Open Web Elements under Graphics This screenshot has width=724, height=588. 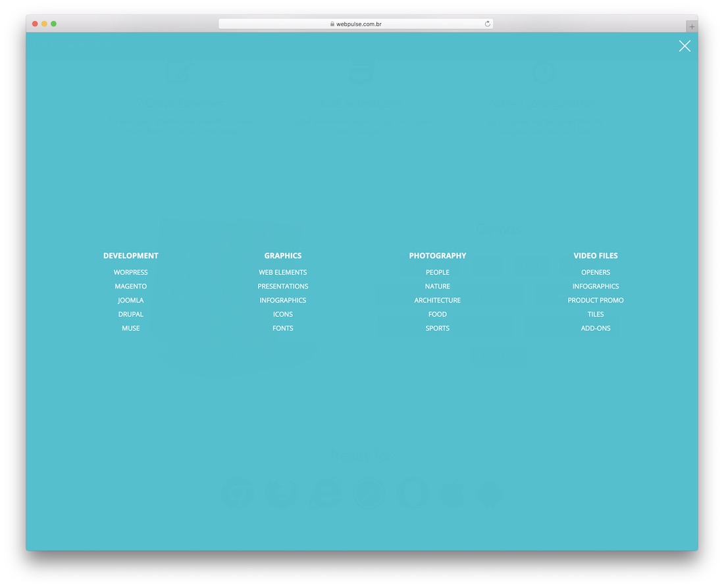[x=282, y=272]
